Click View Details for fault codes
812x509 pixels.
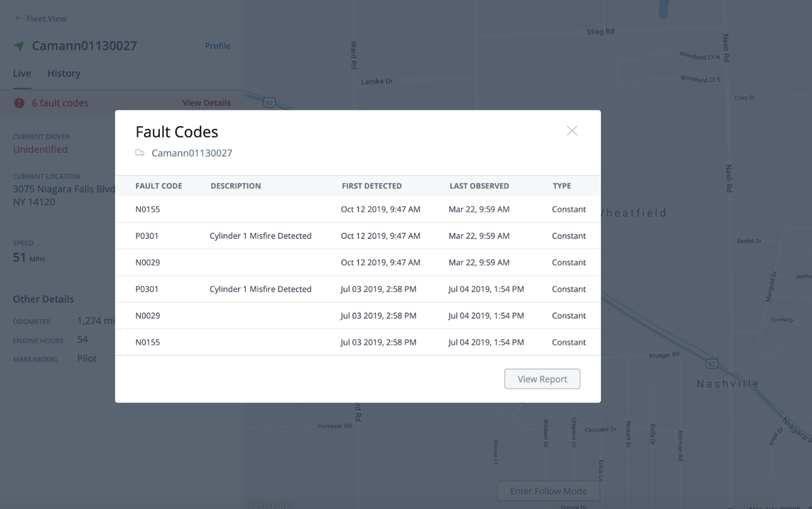click(x=206, y=103)
